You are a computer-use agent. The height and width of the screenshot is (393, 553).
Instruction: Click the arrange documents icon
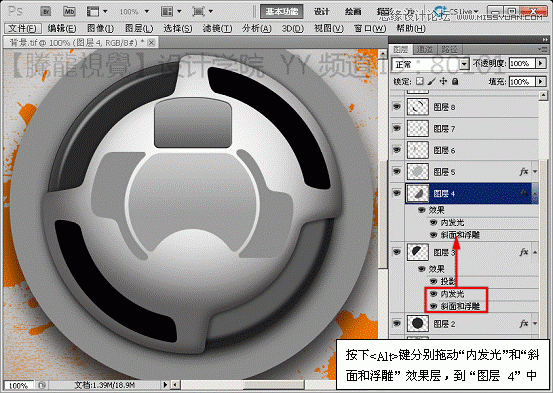click(x=171, y=11)
